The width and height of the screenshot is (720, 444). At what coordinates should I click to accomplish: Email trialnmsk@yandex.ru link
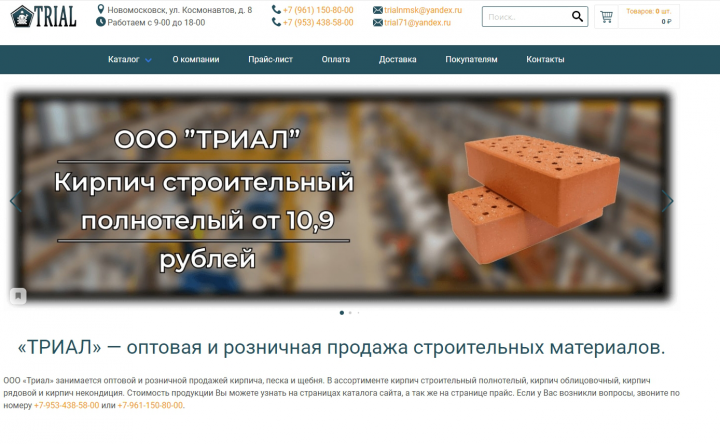(x=423, y=10)
